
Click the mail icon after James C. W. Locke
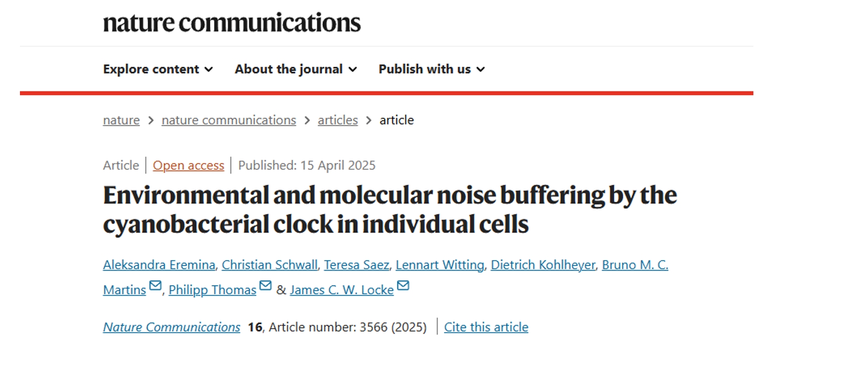coord(403,286)
